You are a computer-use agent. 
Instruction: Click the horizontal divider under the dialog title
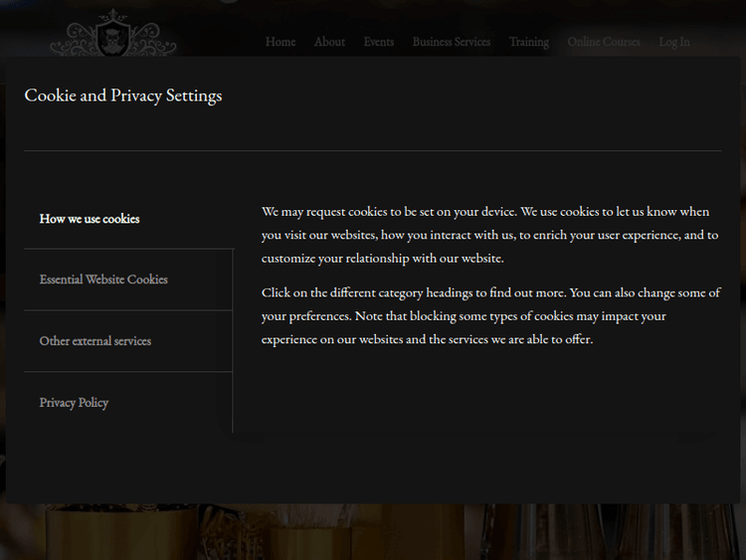click(x=373, y=150)
